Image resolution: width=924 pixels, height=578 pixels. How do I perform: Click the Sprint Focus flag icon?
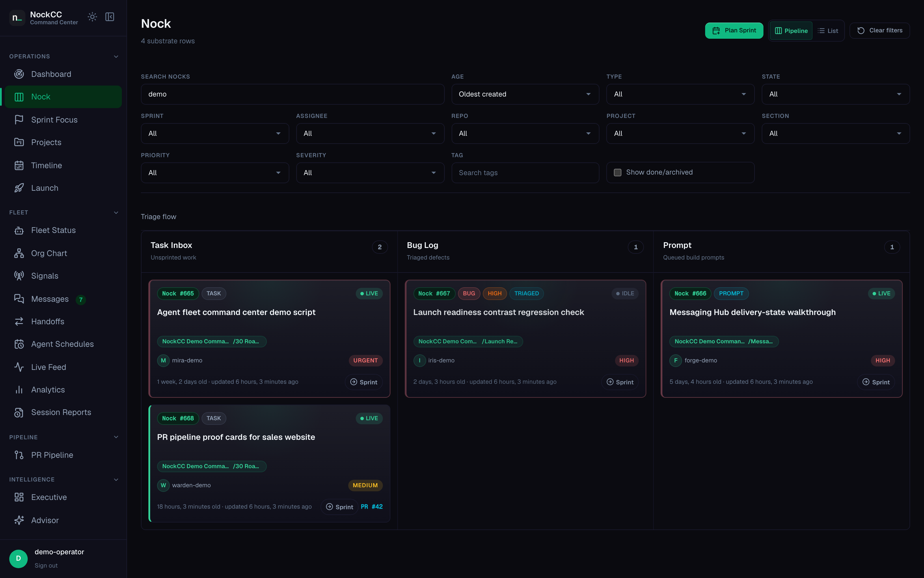[19, 120]
